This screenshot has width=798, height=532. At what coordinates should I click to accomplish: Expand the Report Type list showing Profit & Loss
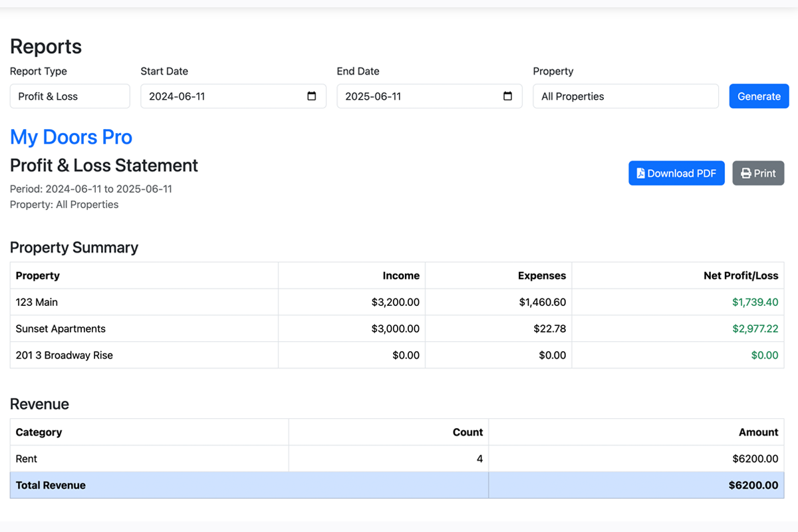(x=69, y=96)
